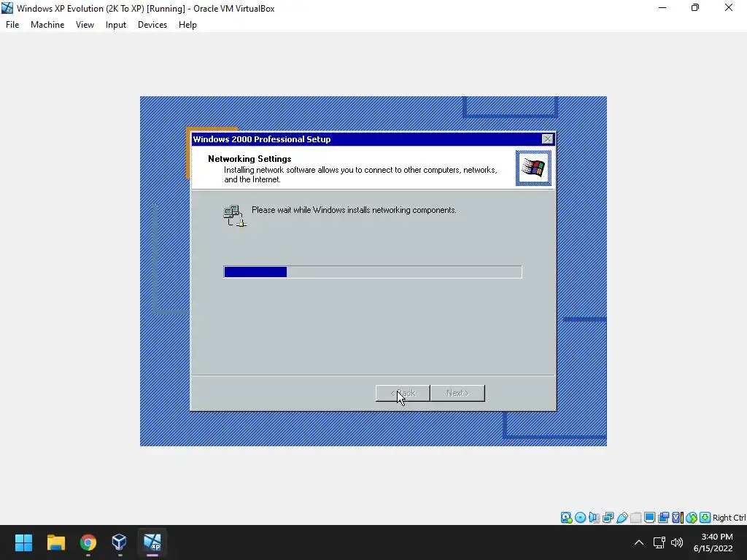Screen dimensions: 747x560
Task: Click the shared folders status icon
Action: (635, 518)
